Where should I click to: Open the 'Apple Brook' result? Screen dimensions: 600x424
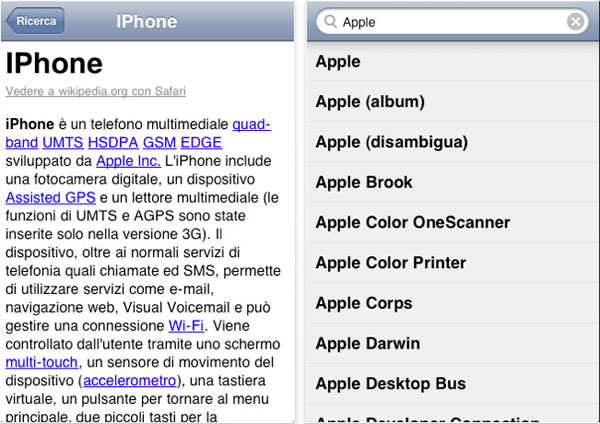click(x=453, y=182)
